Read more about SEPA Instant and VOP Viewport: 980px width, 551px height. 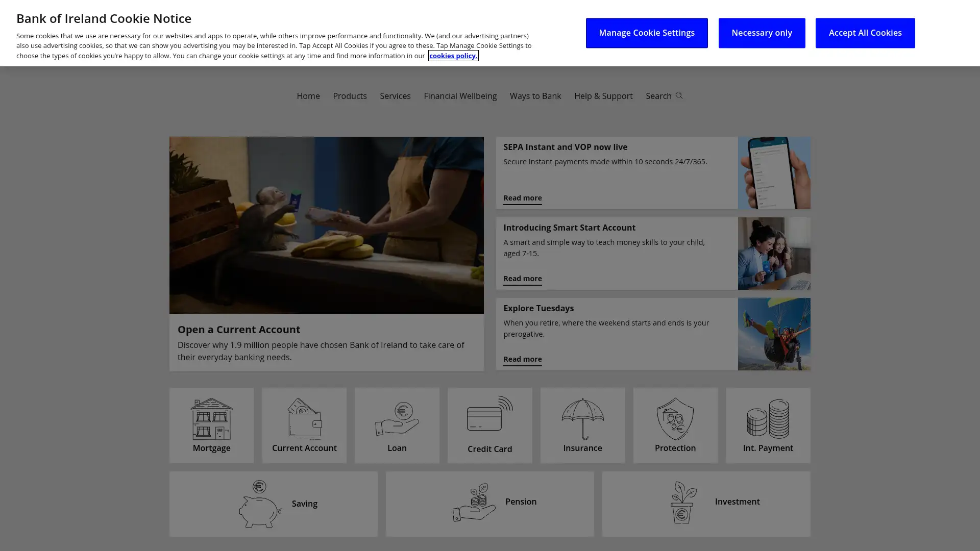coord(522,198)
